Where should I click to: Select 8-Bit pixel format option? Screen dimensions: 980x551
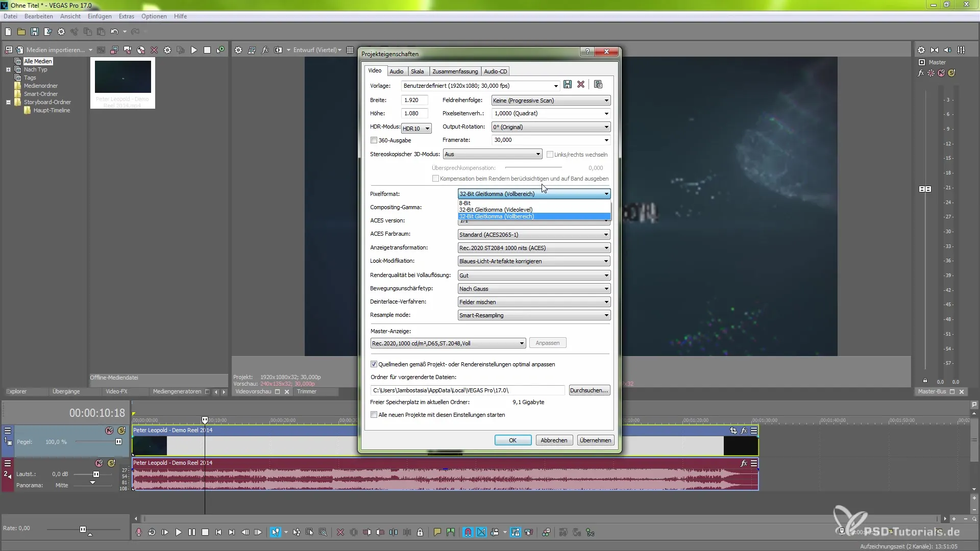(x=534, y=203)
